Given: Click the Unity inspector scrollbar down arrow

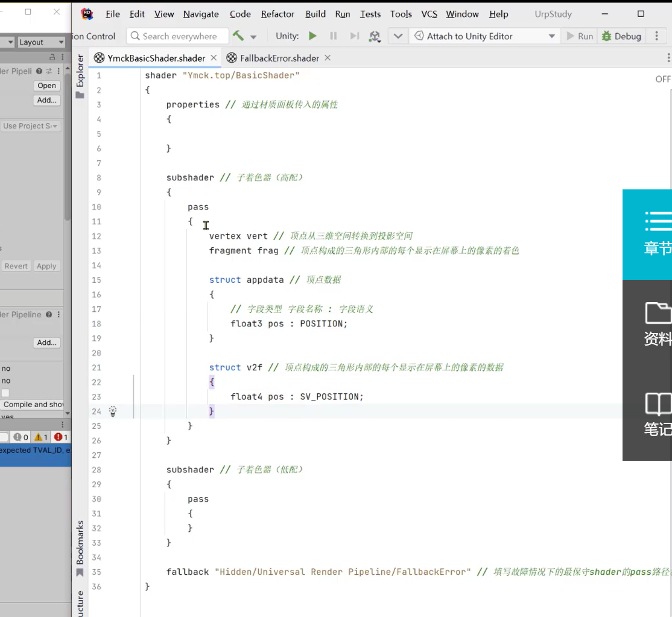Looking at the screenshot, I should point(68,413).
